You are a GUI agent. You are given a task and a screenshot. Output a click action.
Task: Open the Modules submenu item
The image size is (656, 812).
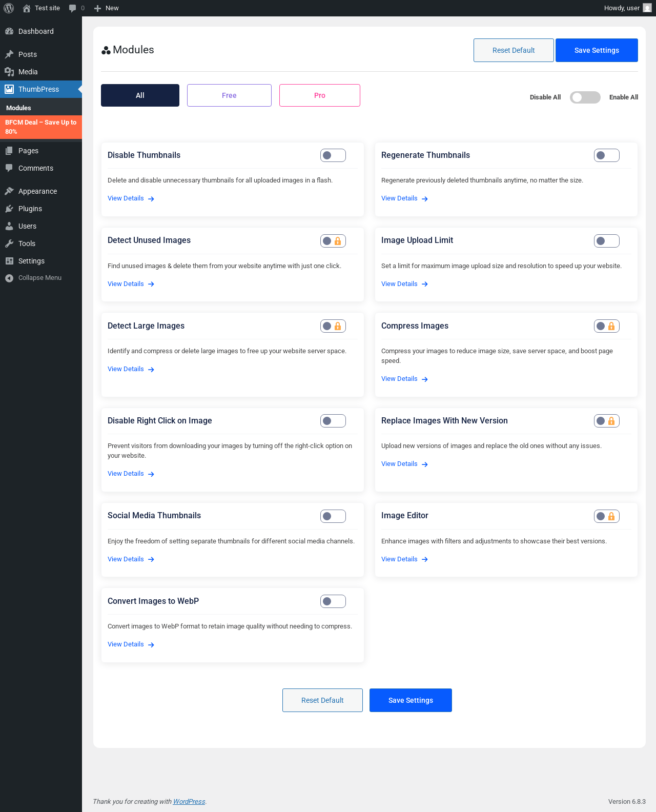coord(41,108)
